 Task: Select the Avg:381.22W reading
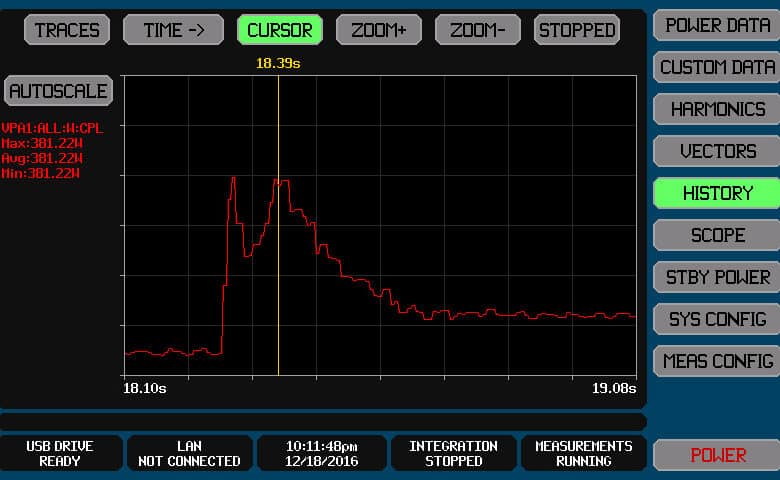coord(42,158)
